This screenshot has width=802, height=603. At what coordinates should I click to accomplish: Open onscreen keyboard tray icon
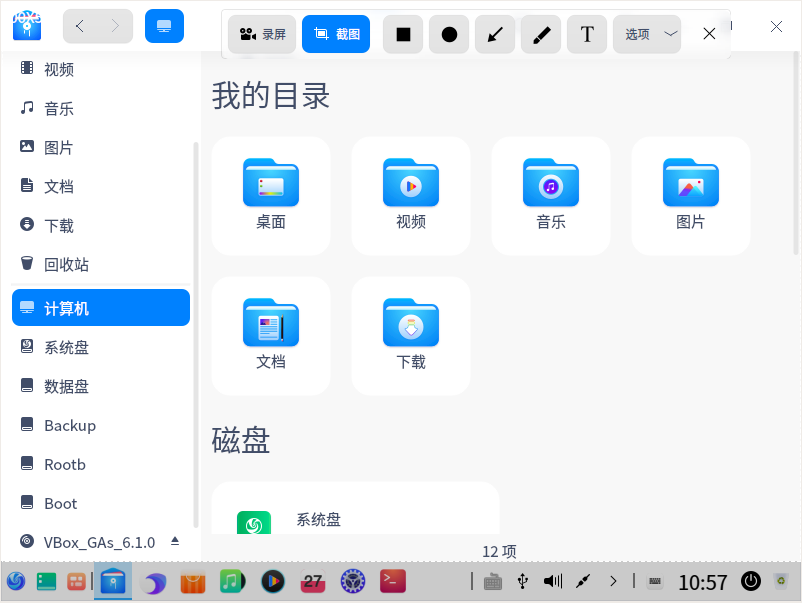click(493, 582)
